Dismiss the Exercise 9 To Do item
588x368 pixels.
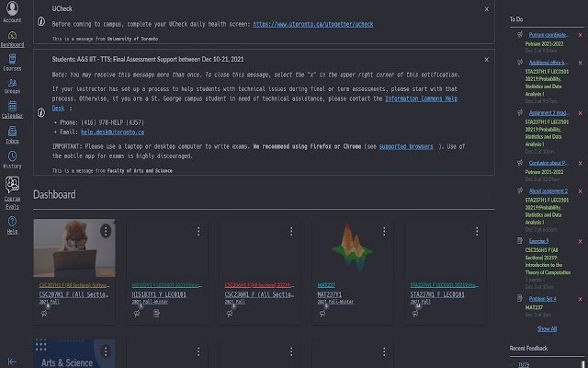coord(580,241)
